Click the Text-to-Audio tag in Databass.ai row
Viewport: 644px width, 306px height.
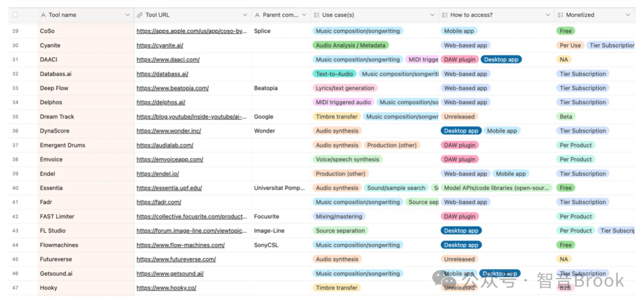[x=335, y=74]
